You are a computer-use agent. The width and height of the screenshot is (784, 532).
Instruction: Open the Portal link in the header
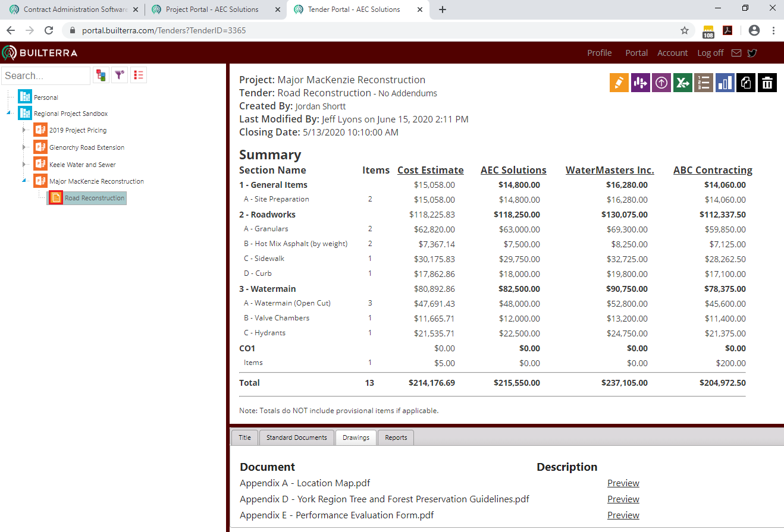pyautogui.click(x=636, y=53)
